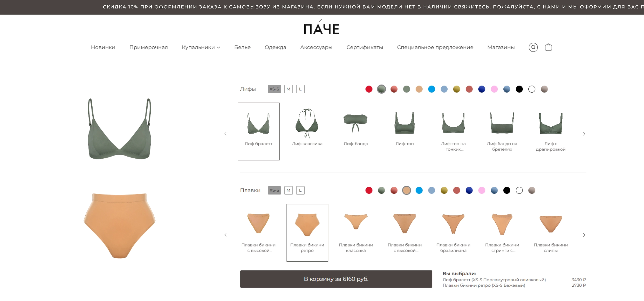
Task: Select Плавки бикини слипы style
Action: (x=551, y=233)
